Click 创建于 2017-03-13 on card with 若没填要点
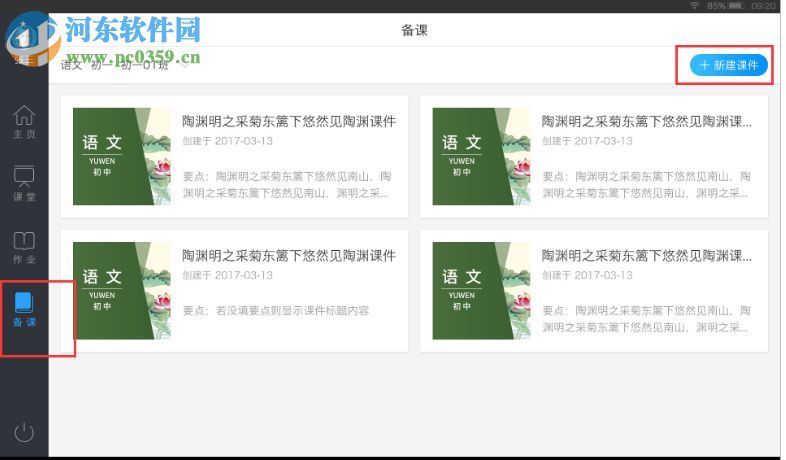786x460 pixels. (x=228, y=275)
